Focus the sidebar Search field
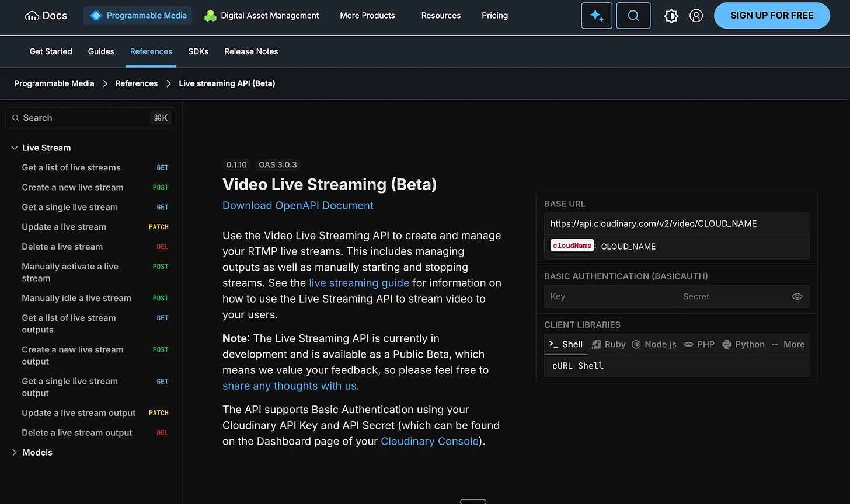 (x=90, y=118)
